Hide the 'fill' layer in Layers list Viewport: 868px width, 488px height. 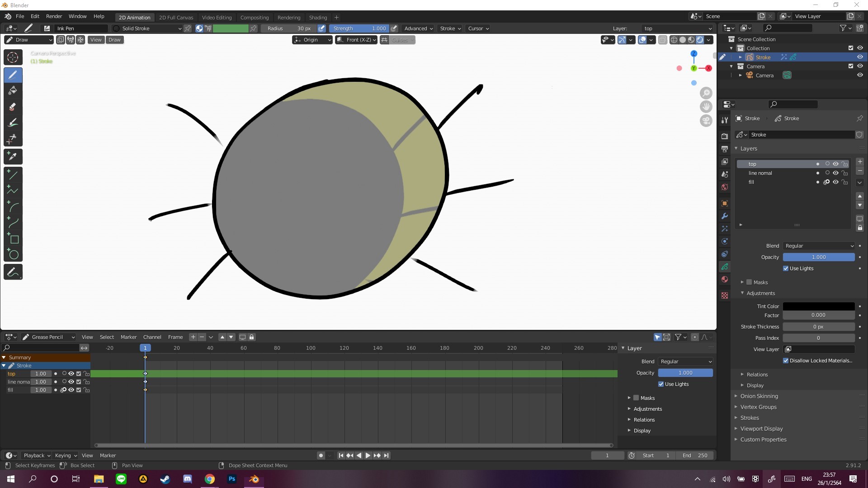click(835, 182)
